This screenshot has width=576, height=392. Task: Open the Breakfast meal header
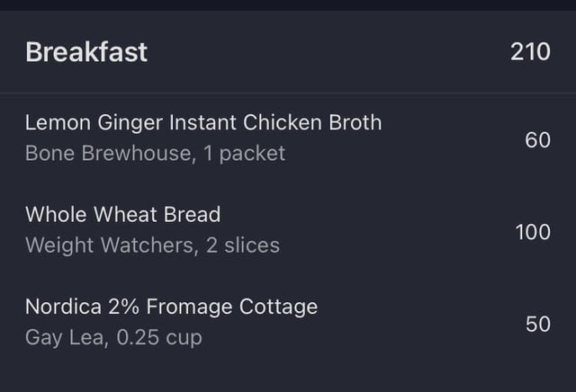(288, 52)
